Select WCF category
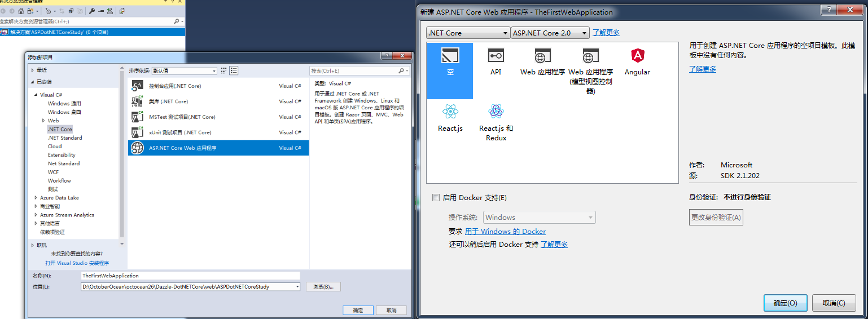This screenshot has width=868, height=319. (53, 172)
